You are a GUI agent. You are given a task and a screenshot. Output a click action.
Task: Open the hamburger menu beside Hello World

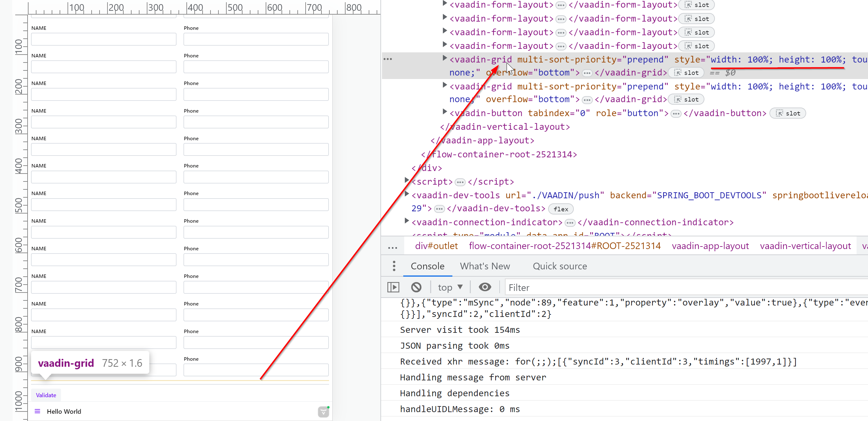(37, 411)
